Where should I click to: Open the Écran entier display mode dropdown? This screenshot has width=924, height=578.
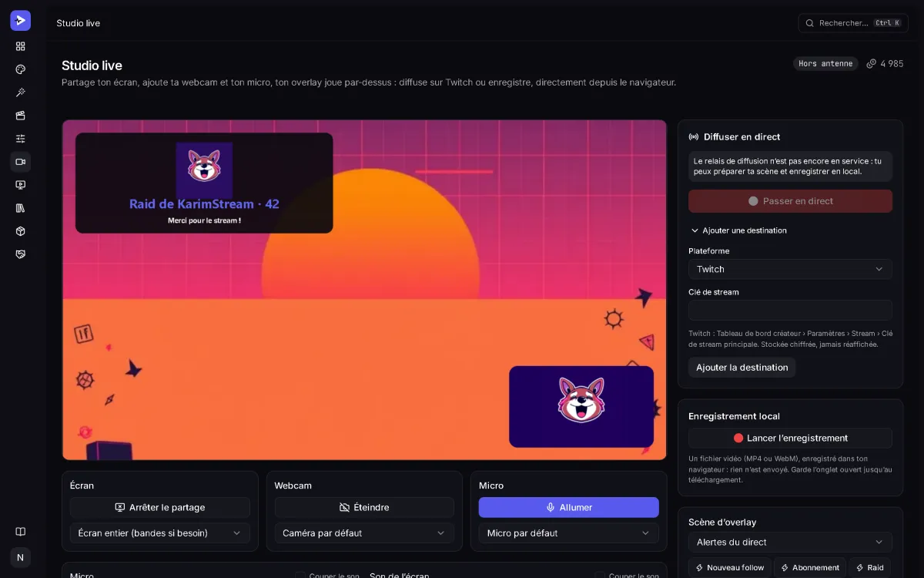pos(159,533)
